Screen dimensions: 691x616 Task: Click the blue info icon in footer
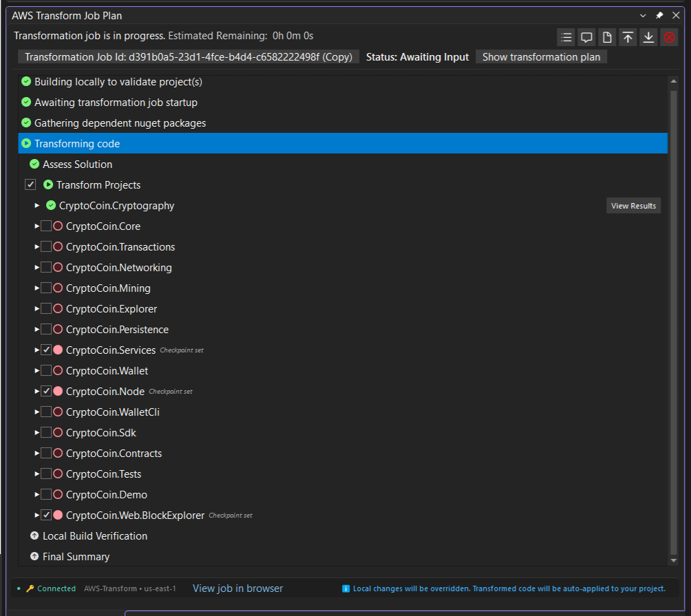point(346,588)
